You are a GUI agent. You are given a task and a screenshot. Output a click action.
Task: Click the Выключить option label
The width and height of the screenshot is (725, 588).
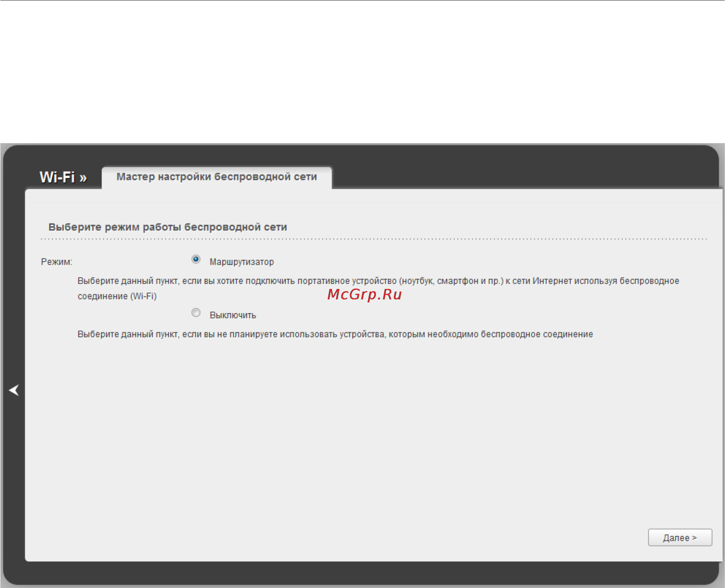(233, 315)
